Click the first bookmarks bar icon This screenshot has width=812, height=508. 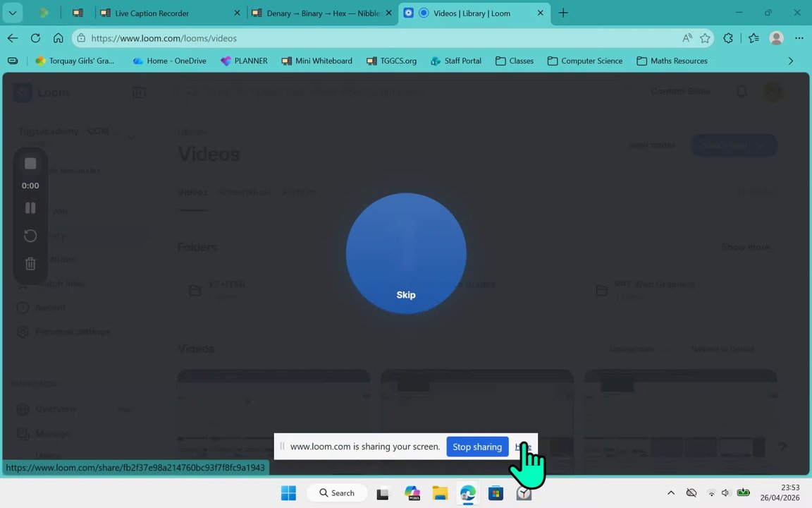point(13,61)
